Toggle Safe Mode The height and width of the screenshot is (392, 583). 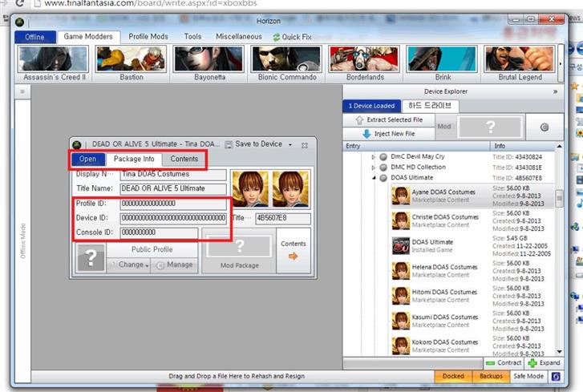[x=528, y=377]
